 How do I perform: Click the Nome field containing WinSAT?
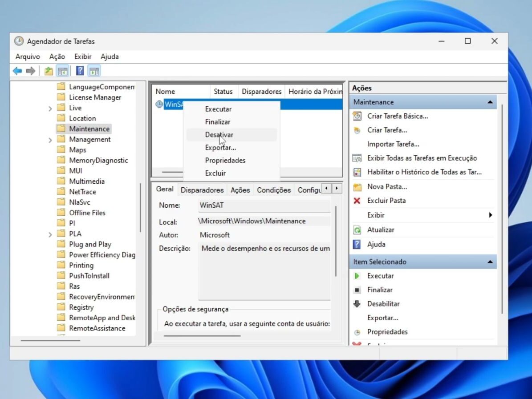[x=264, y=206]
